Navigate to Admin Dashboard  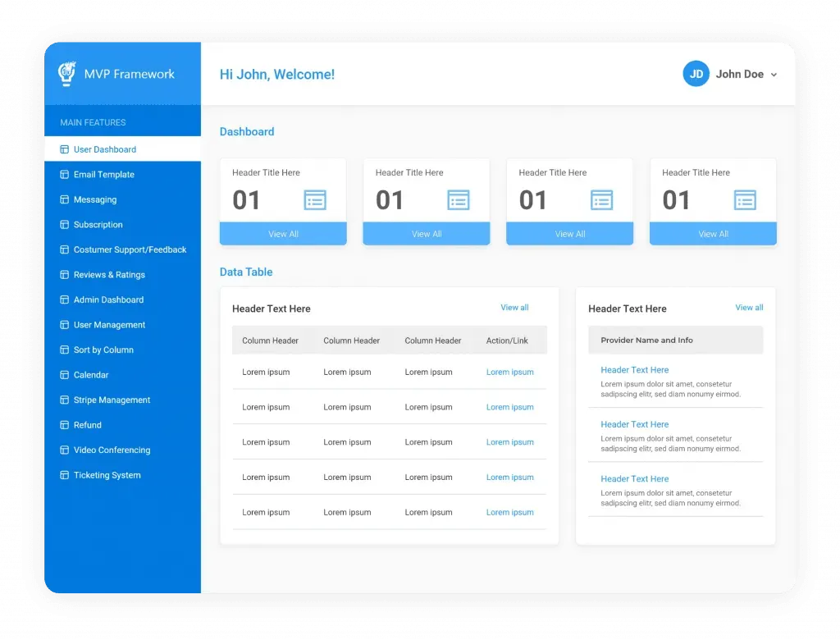point(123,299)
